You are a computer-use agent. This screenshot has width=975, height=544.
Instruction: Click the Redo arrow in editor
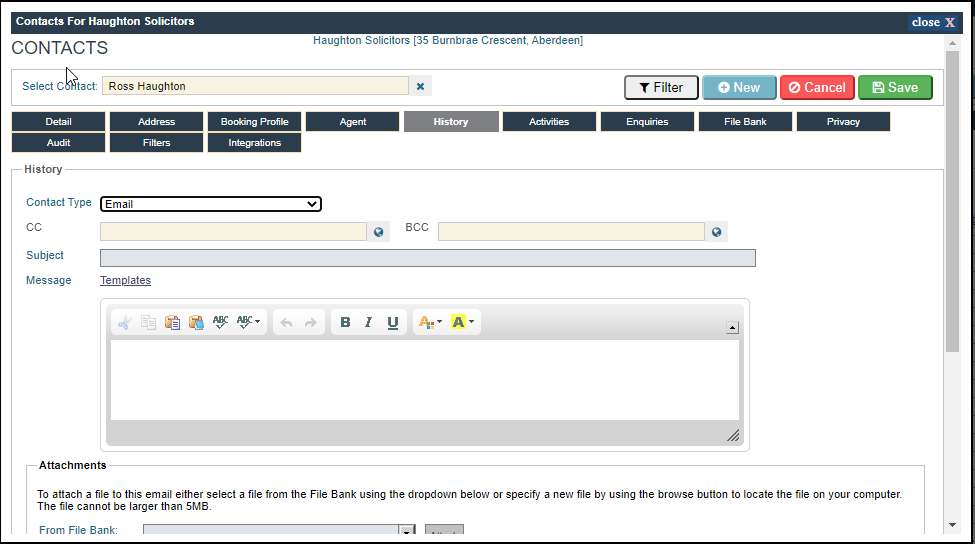[x=310, y=322]
